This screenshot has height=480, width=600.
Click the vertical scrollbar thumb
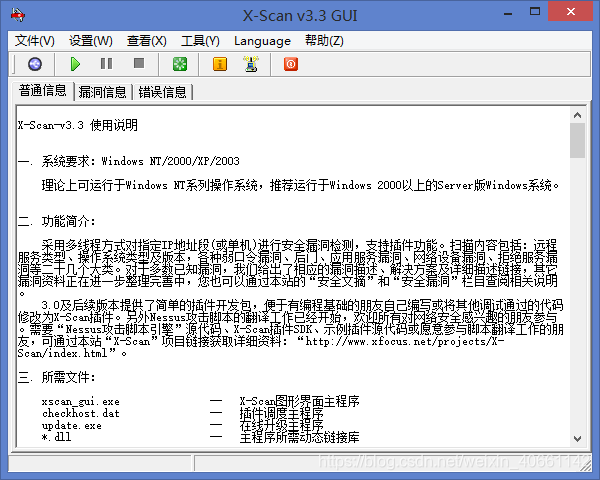(577, 140)
